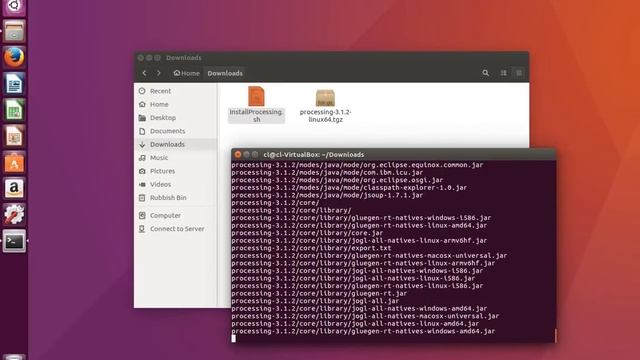This screenshot has width=640, height=360.
Task: Launch LibreOffice Impress from the dock
Action: (14, 136)
